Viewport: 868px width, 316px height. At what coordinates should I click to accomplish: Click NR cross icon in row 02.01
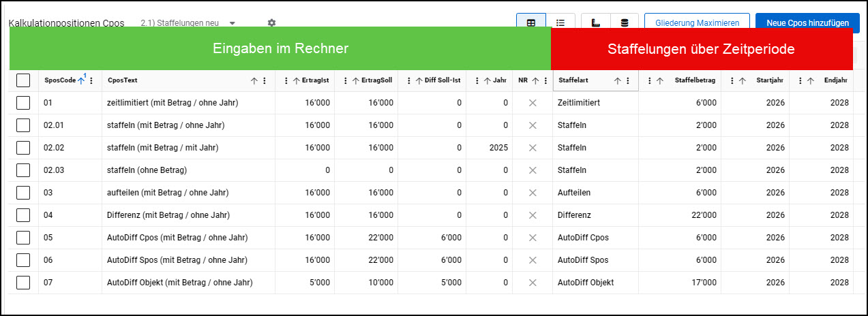tap(533, 125)
